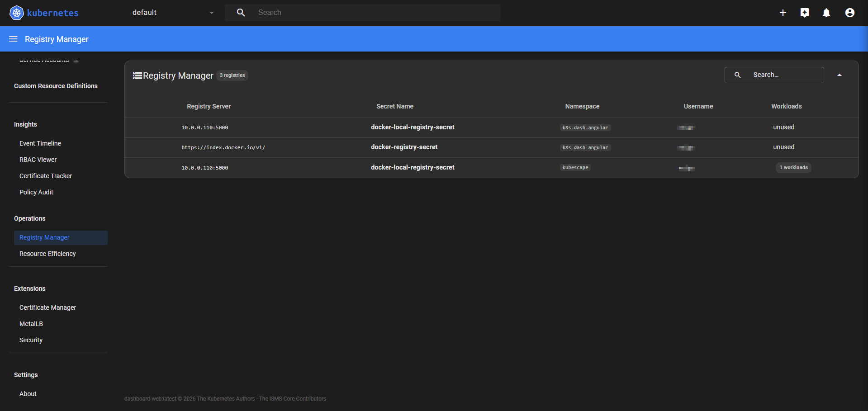
Task: Open the notifications bell icon
Action: pos(826,13)
